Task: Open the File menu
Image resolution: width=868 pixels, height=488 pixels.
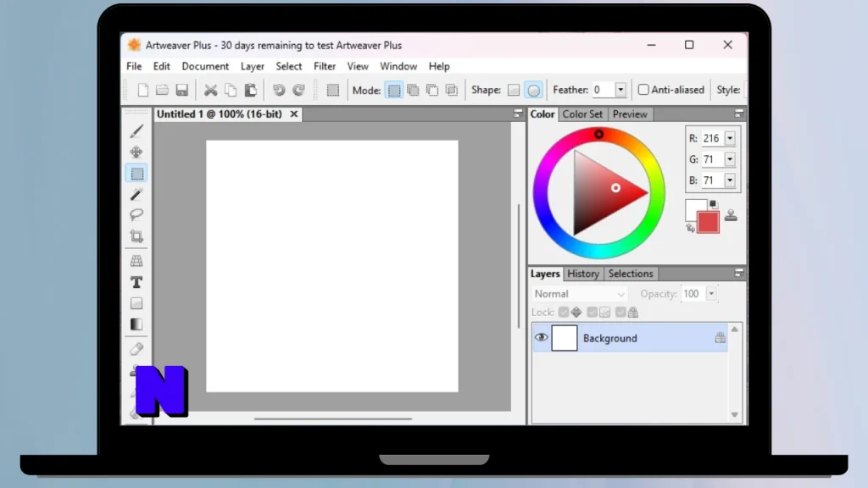Action: 134,66
